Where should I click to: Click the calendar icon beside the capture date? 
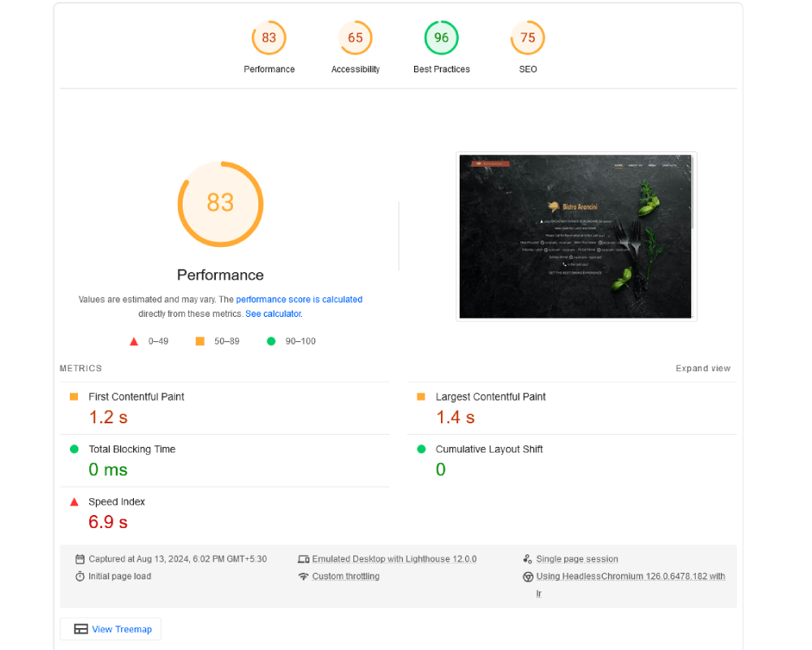pyautogui.click(x=79, y=558)
